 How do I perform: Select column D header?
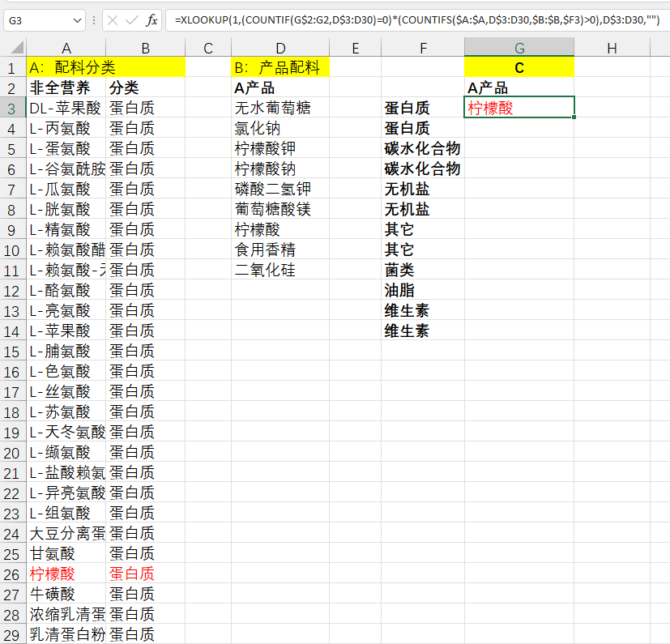pos(280,48)
